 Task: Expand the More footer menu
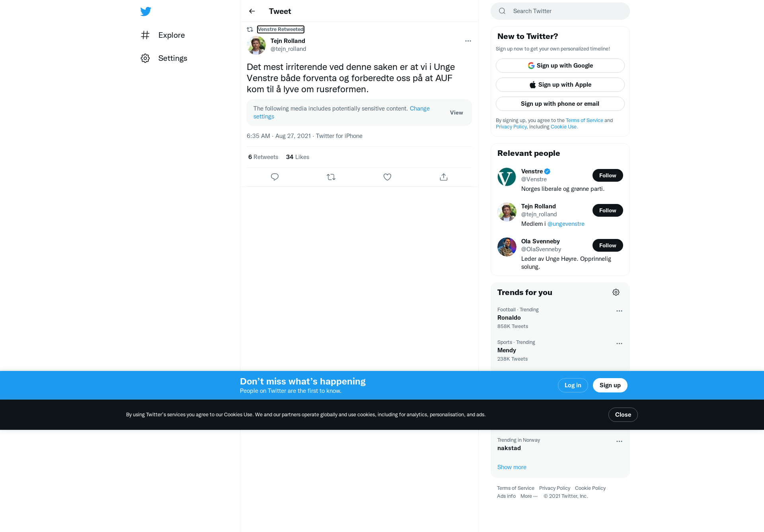(x=529, y=496)
